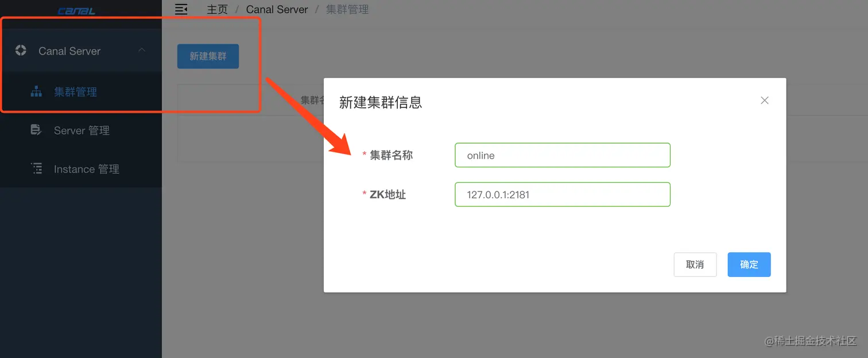
Task: Click the 新建集群信息 dialog title
Action: 381,102
